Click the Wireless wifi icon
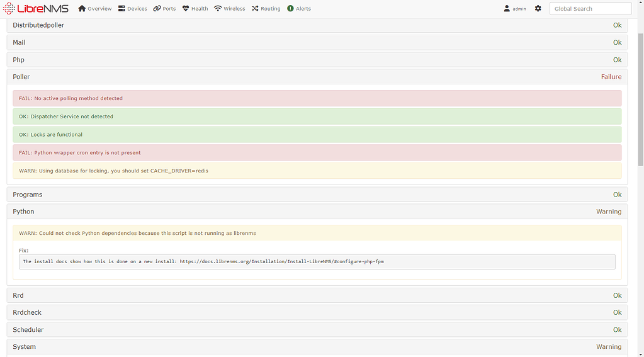This screenshot has width=644, height=357. coord(218,8)
